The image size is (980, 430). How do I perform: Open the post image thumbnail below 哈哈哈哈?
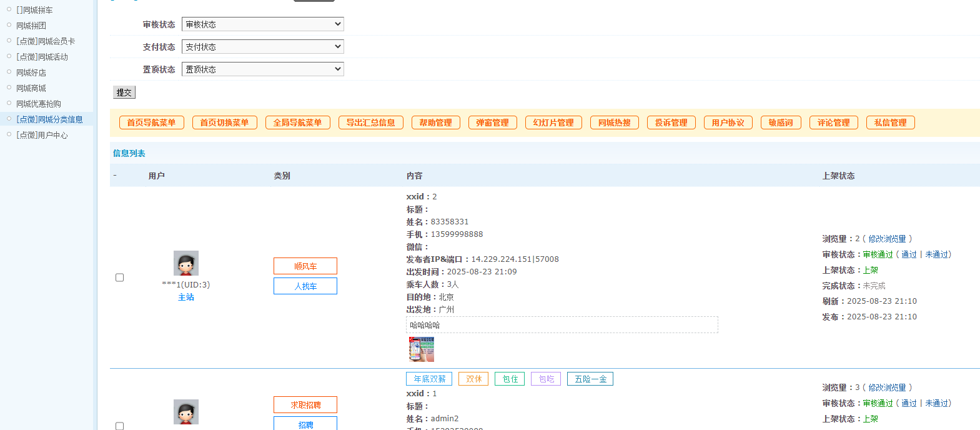[422, 349]
